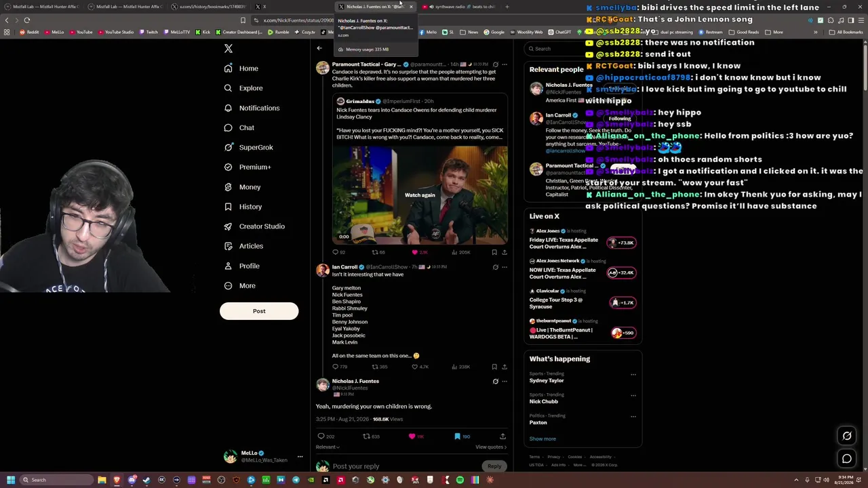868x488 pixels.
Task: Play the Watch again video thumbnail
Action: coord(420,195)
